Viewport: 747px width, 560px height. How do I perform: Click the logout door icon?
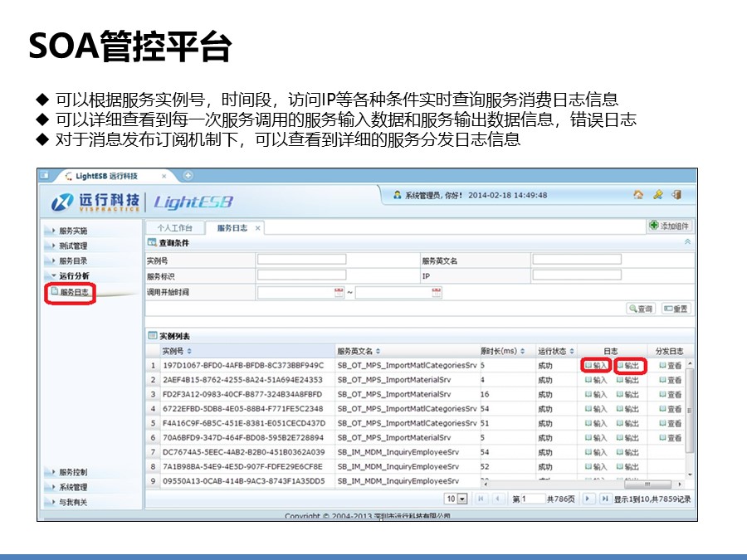pos(676,195)
